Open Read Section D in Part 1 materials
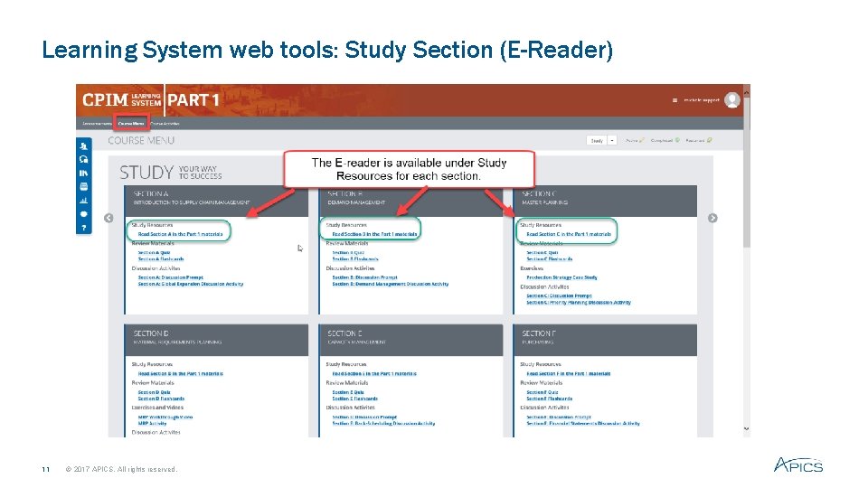868x488 pixels. (181, 374)
